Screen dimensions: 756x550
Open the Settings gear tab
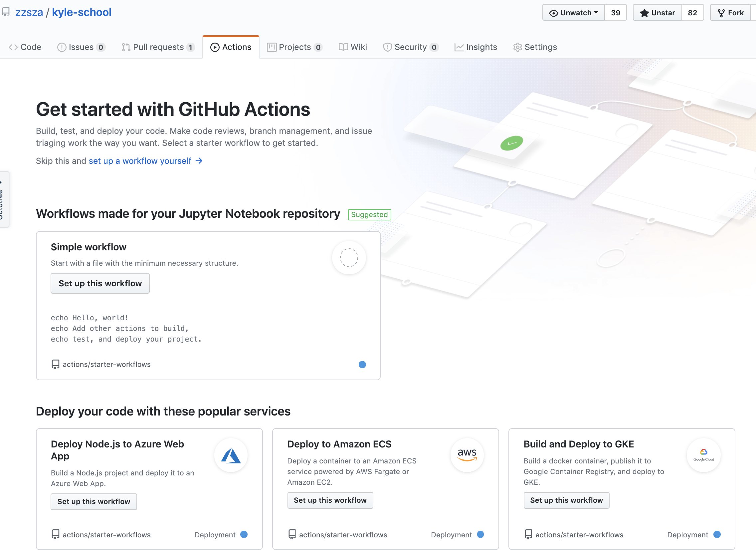pos(535,47)
